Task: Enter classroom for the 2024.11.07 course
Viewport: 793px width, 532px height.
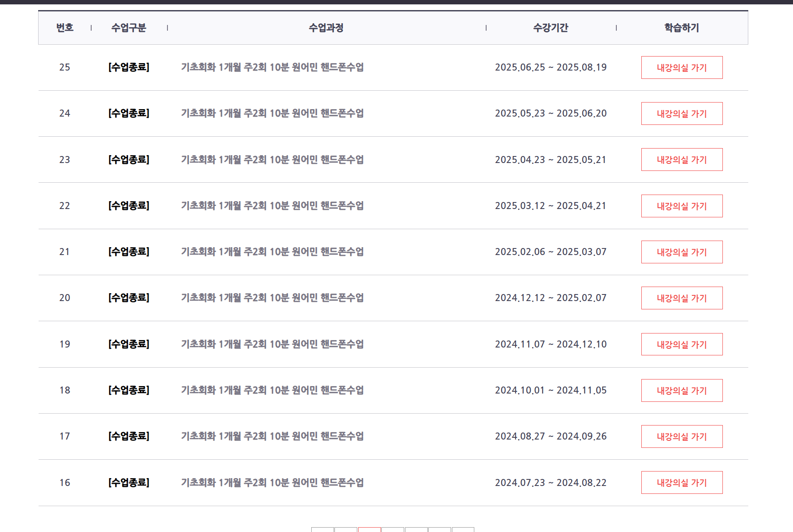Action: 682,344
